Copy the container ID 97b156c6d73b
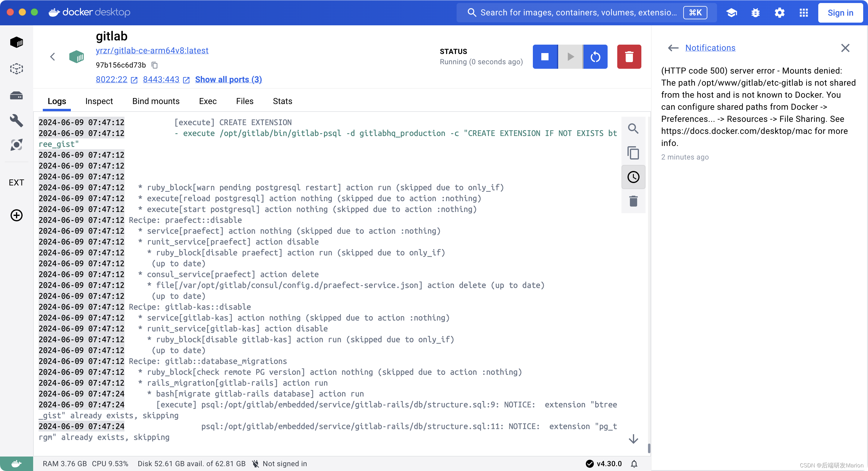The width and height of the screenshot is (868, 471). click(x=155, y=65)
